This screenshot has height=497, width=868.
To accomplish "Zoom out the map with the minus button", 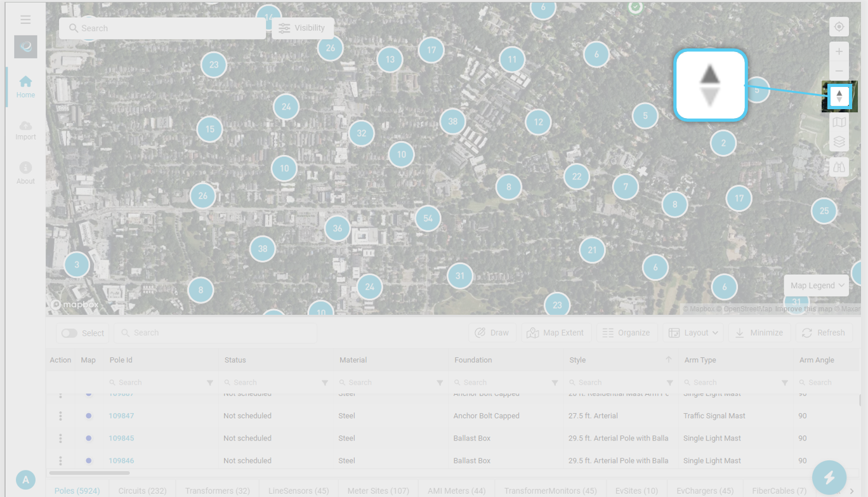I will [x=839, y=70].
